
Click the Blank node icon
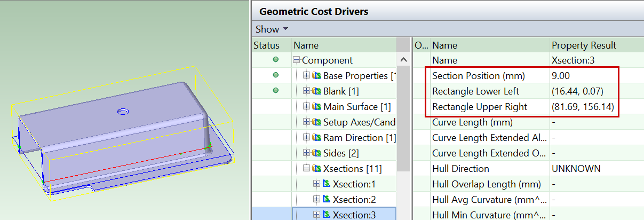(317, 91)
